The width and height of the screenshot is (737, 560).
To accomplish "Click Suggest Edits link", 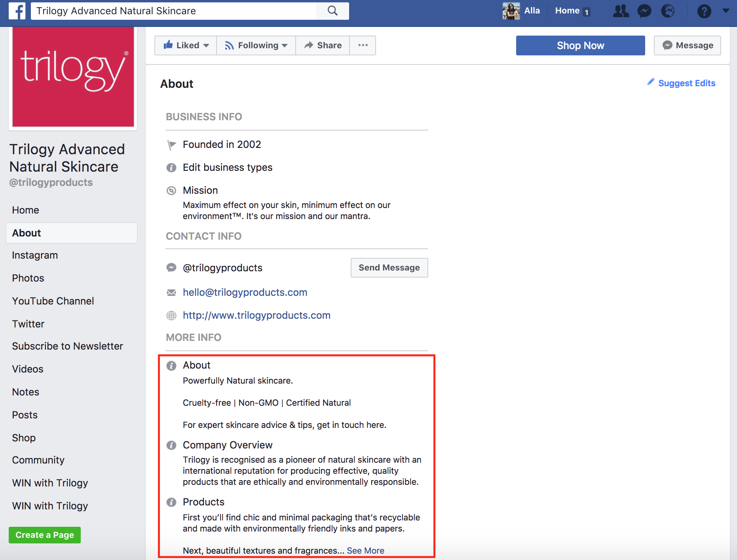I will pos(681,83).
